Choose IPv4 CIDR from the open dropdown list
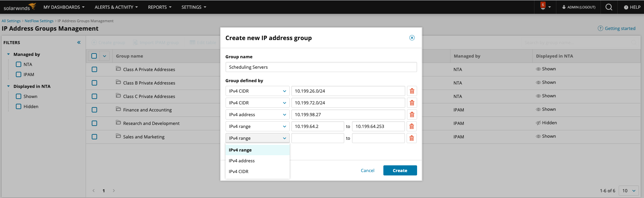 (x=239, y=171)
